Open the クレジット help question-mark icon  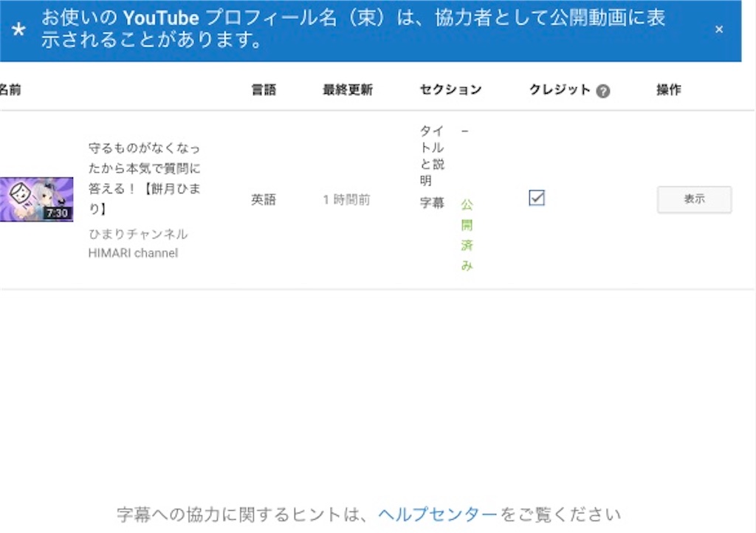point(602,91)
